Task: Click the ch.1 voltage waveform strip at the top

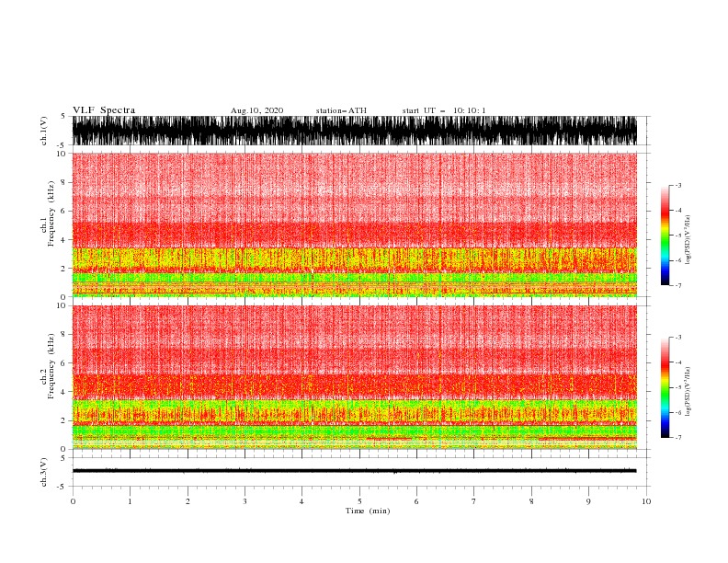Action: pyautogui.click(x=355, y=131)
